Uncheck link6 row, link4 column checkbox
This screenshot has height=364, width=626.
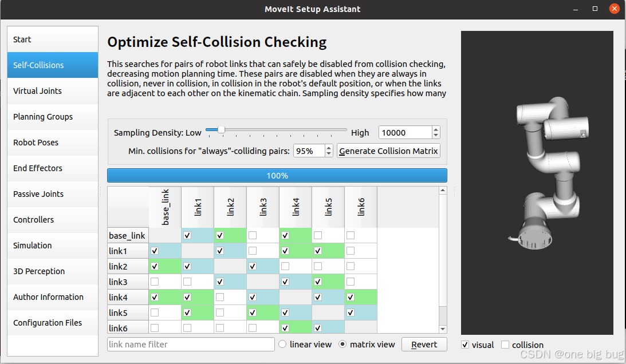click(x=285, y=328)
